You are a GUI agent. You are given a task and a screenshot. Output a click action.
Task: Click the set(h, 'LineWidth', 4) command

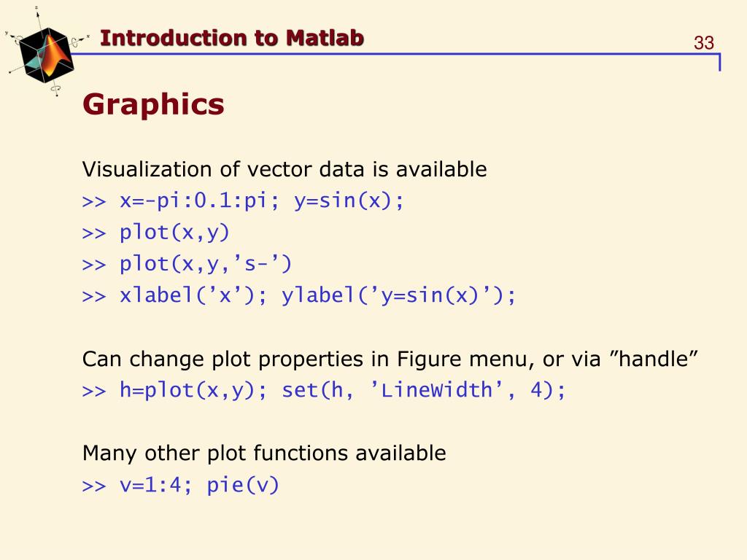[x=424, y=390]
